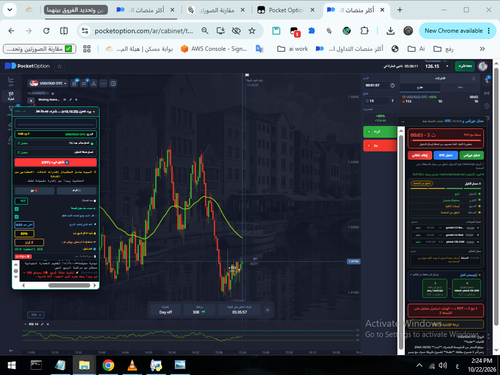Open the indicators button in chart toolbar
Screen dimensions: 500x375
(x=84, y=83)
